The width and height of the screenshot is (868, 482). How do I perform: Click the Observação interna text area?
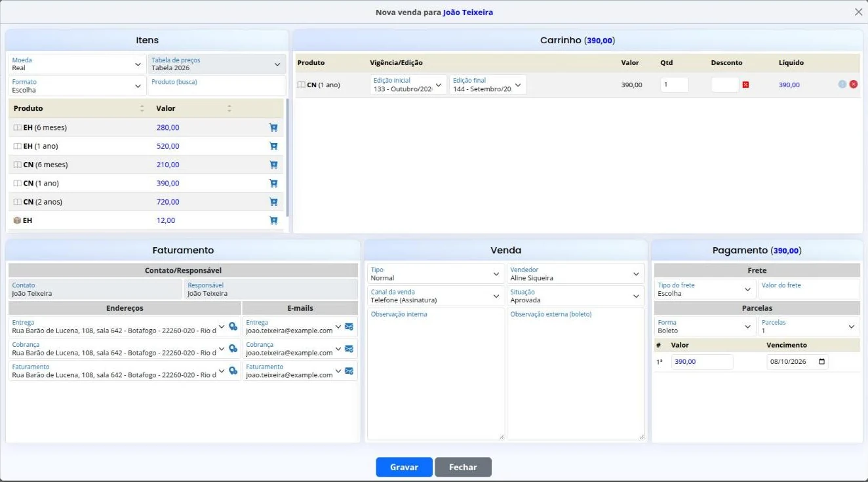436,374
